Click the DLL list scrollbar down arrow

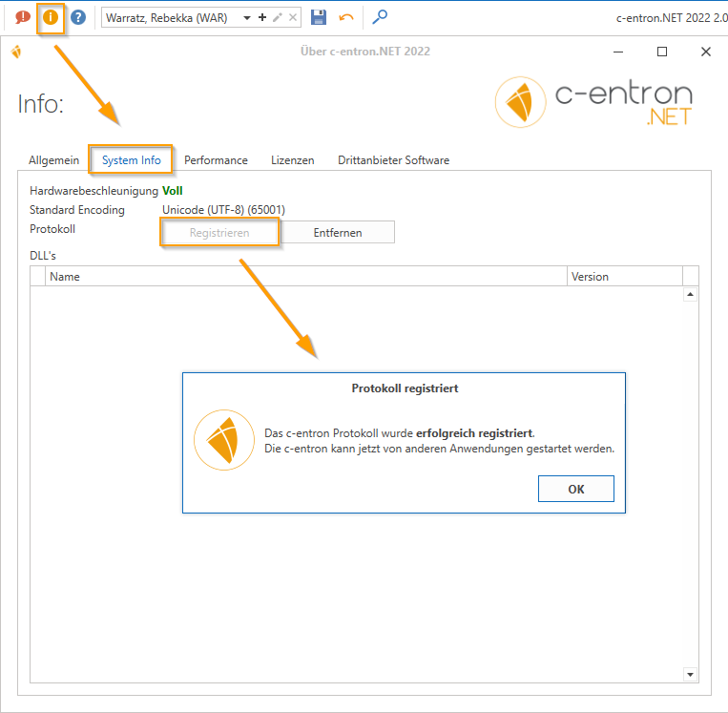(x=691, y=675)
